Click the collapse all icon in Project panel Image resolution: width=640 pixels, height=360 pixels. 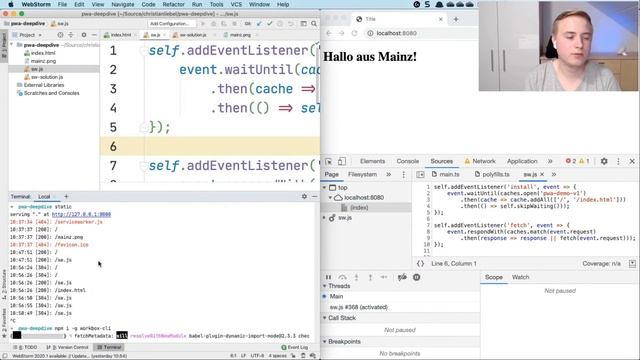(71, 35)
